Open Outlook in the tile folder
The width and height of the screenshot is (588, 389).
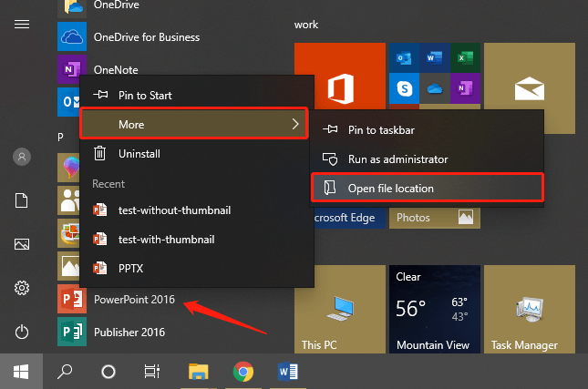coord(404,57)
